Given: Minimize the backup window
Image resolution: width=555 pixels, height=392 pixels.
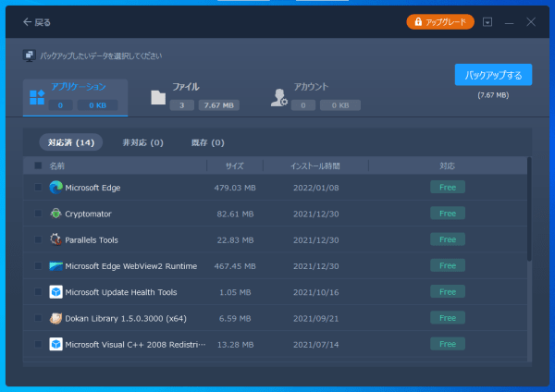Looking at the screenshot, I should pyautogui.click(x=509, y=22).
